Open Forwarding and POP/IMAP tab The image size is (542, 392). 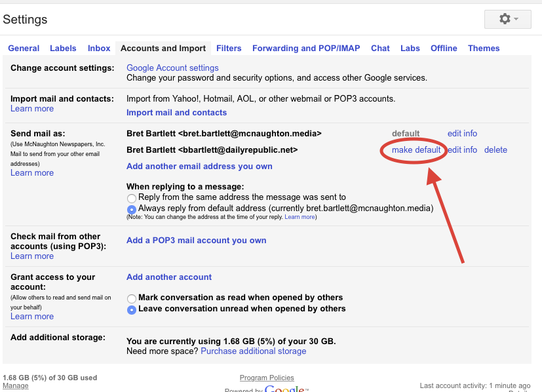click(x=306, y=49)
